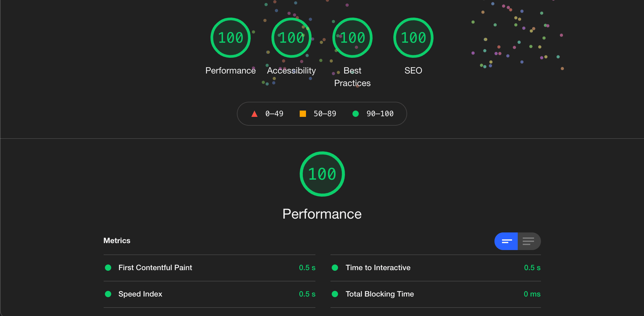Click the 0.5 s value for Speed Index
The image size is (644, 316).
(307, 294)
